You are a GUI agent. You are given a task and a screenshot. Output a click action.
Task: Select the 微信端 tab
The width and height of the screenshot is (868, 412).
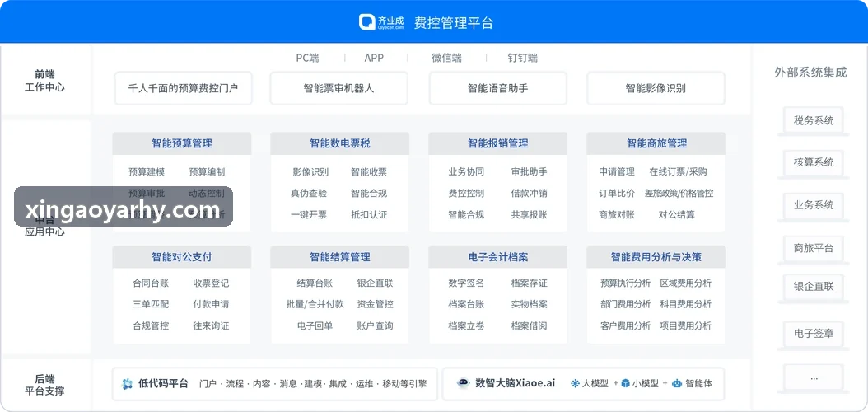pos(446,58)
